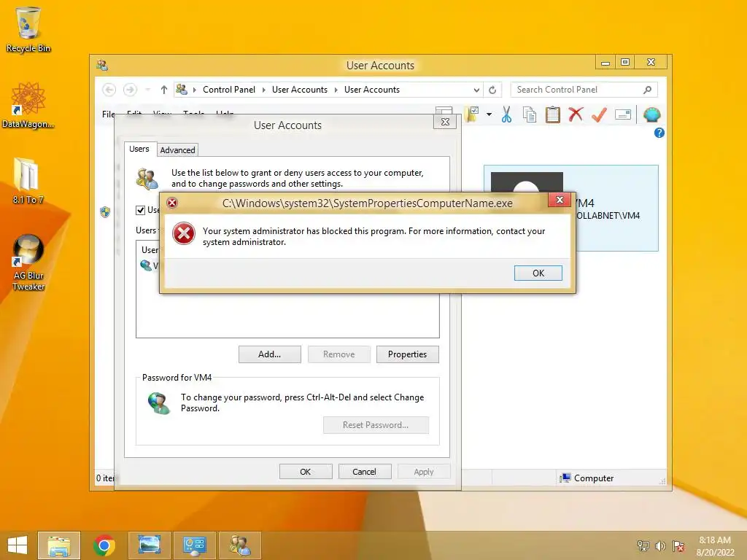Open the DataWagon desktop shortcut
This screenshot has height=560, width=747.
[28, 105]
